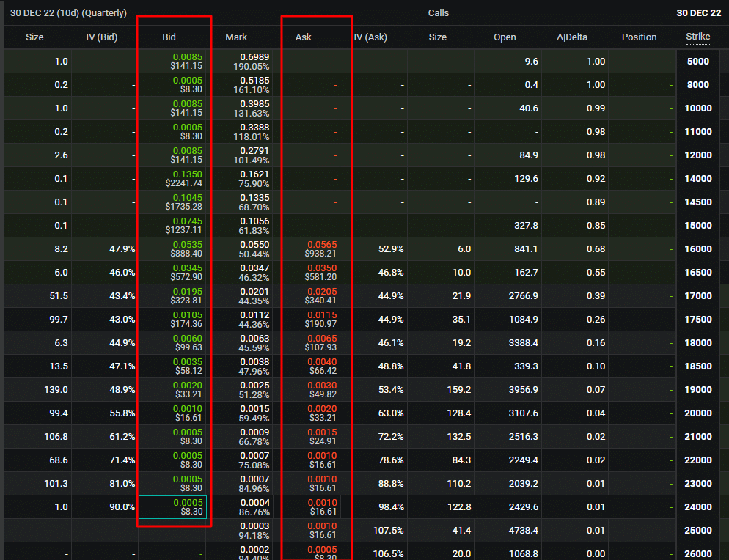Click the Strike column header
729x560 pixels.
click(x=697, y=37)
